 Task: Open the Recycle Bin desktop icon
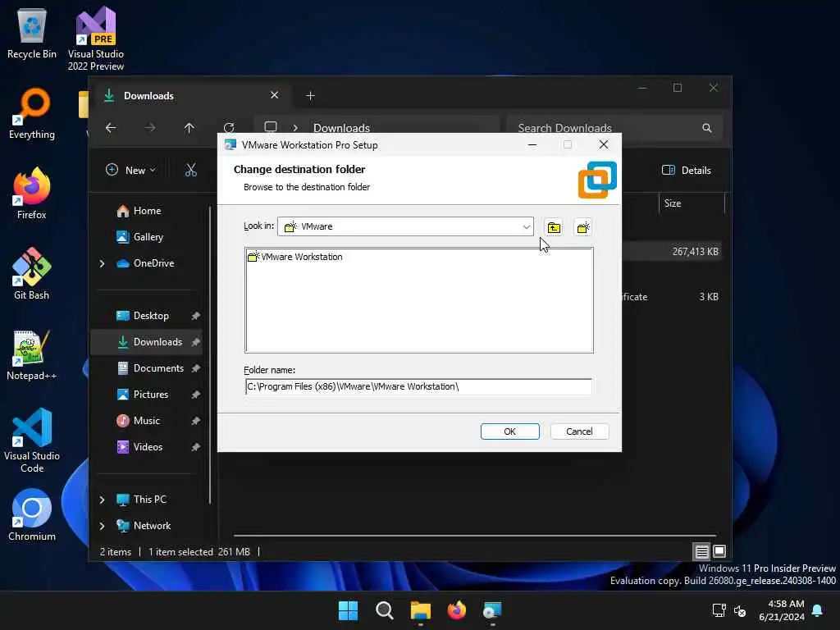point(32,33)
